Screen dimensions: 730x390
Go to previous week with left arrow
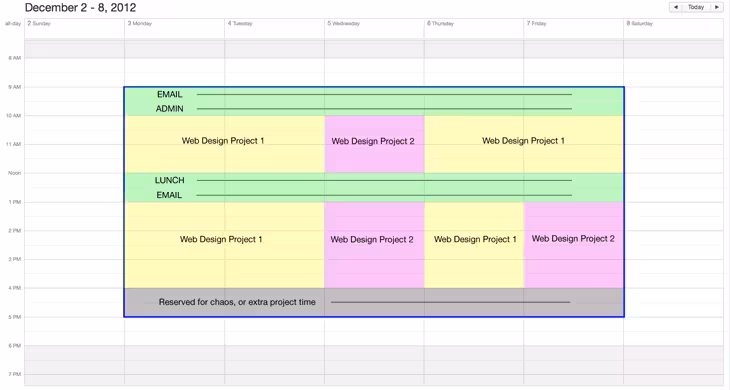(x=676, y=7)
